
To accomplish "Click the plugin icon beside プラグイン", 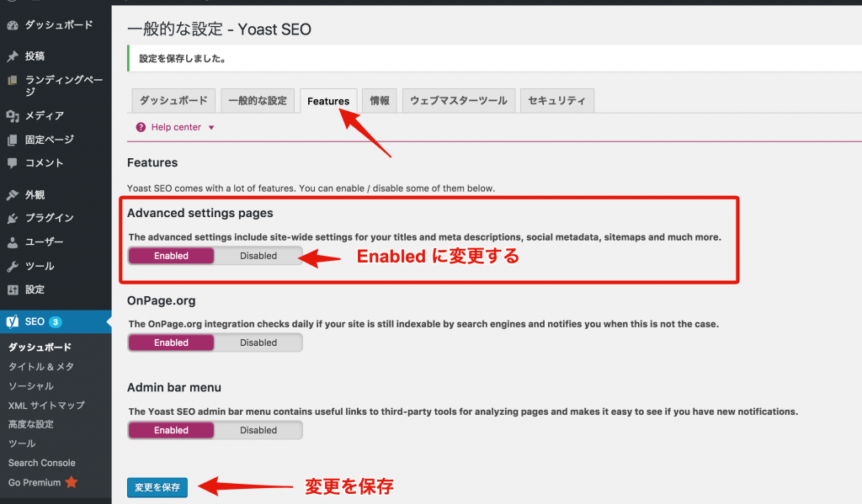I will pyautogui.click(x=12, y=218).
